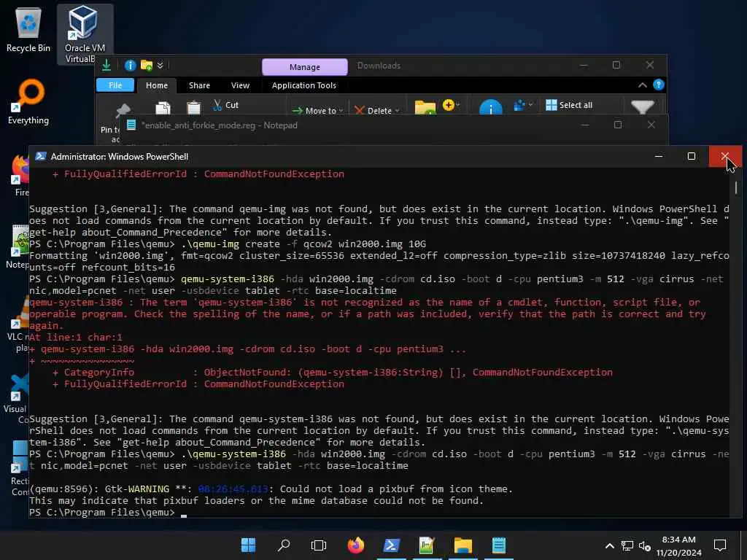Click the New folder icon in ribbon
This screenshot has width=747, height=560.
click(x=425, y=108)
